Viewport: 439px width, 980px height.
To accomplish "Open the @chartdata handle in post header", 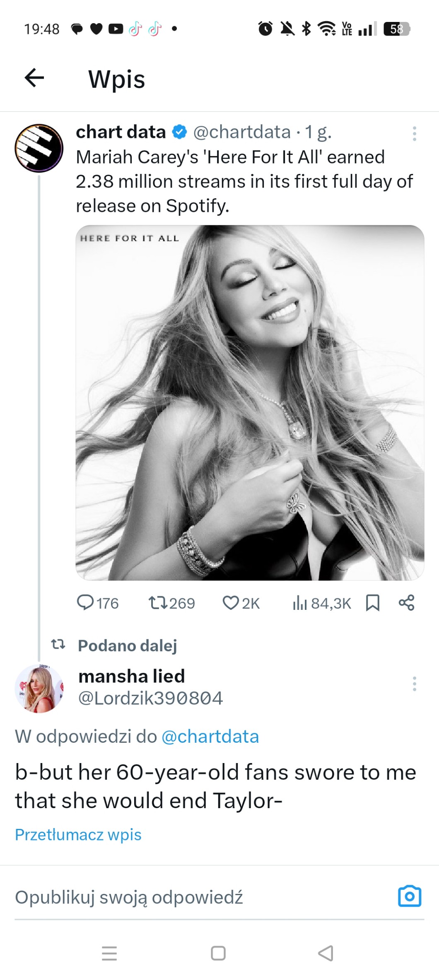I will (x=242, y=132).
